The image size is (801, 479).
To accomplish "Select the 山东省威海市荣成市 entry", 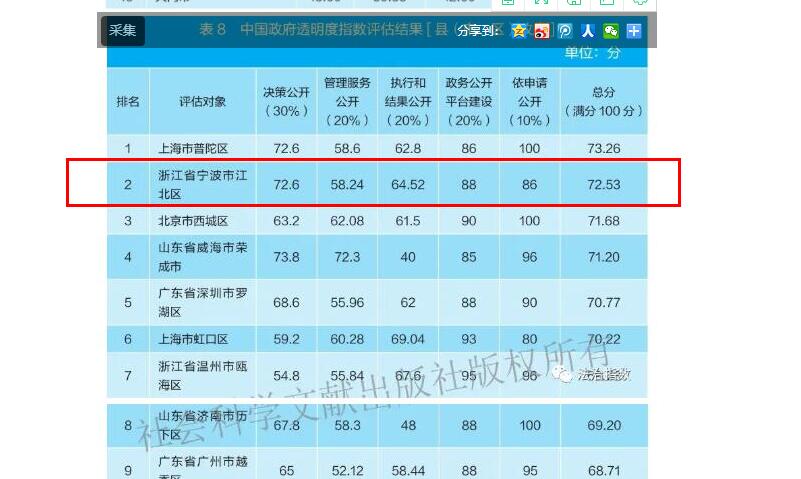I will [x=202, y=257].
